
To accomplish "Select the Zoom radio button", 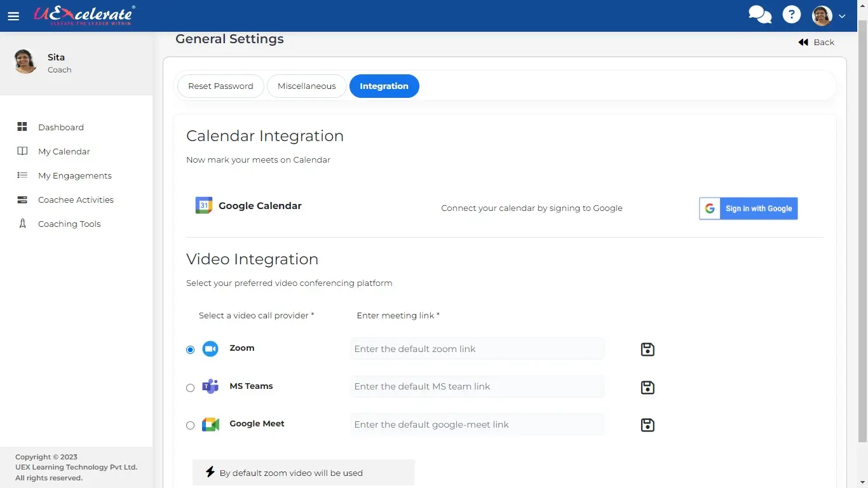I will click(x=191, y=350).
